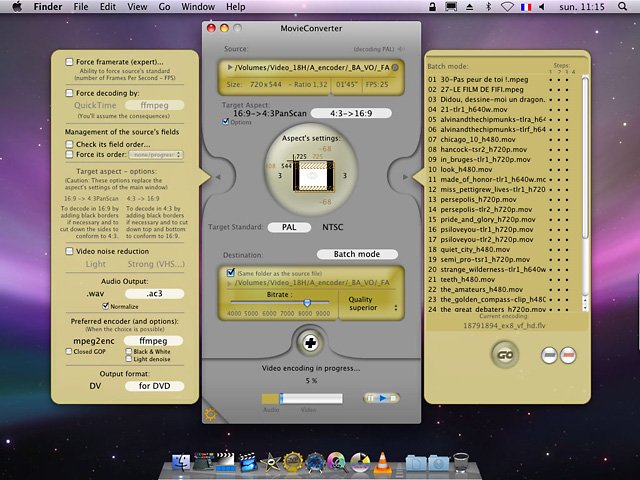Click the grey minus button in batch panel
Image resolution: width=640 pixels, height=480 pixels.
(x=549, y=355)
